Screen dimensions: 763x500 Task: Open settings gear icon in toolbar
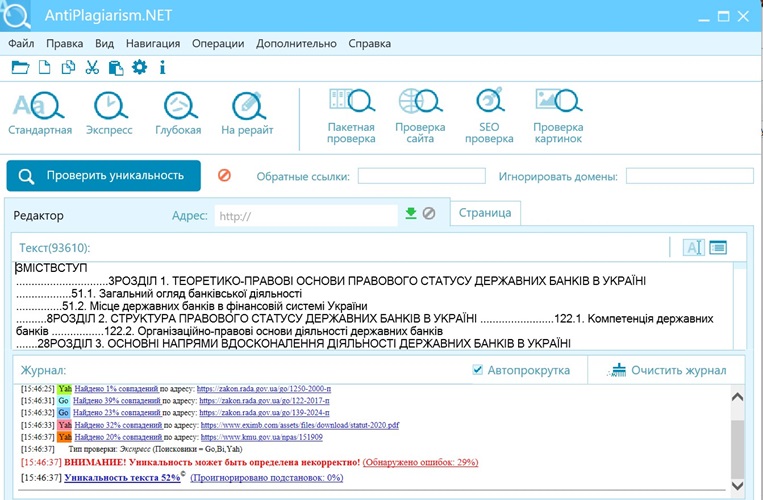click(x=139, y=67)
